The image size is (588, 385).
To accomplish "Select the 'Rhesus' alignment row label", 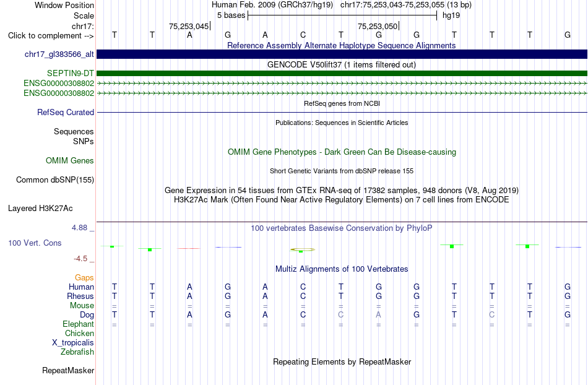I will 80,296.
